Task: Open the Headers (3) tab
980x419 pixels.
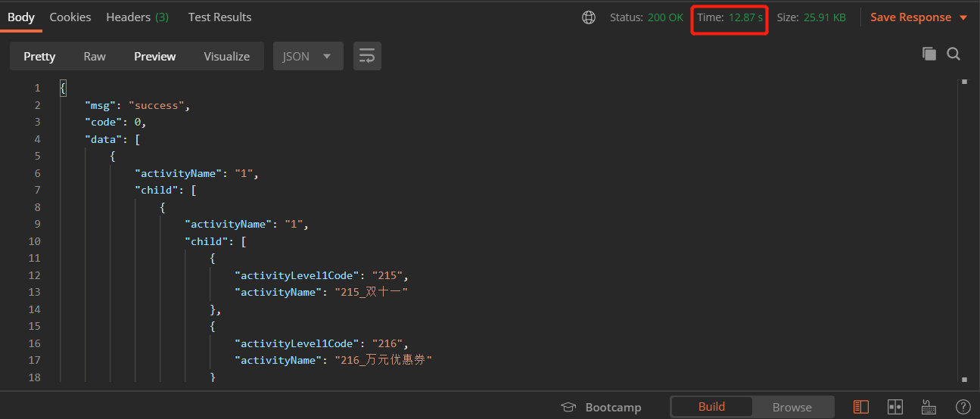Action: (x=137, y=17)
